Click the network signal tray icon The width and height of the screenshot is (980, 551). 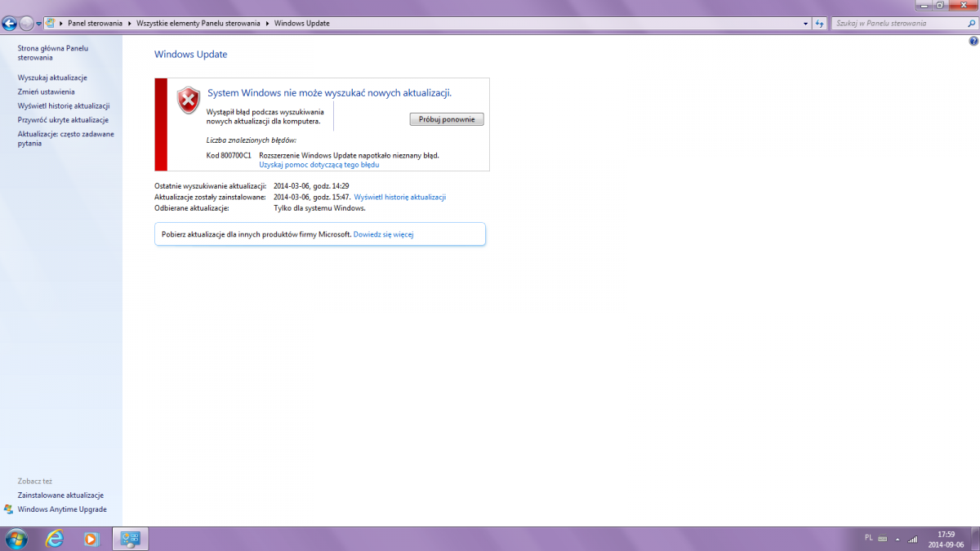click(913, 539)
